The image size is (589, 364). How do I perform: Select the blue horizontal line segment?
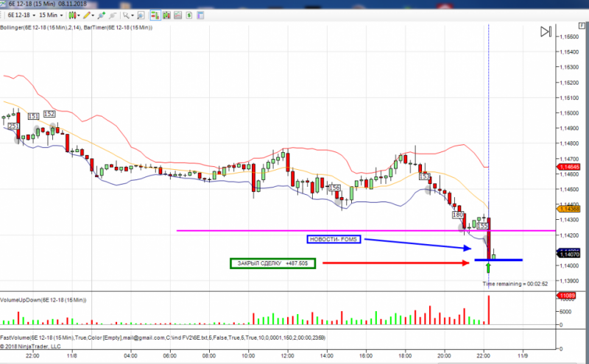pos(498,260)
